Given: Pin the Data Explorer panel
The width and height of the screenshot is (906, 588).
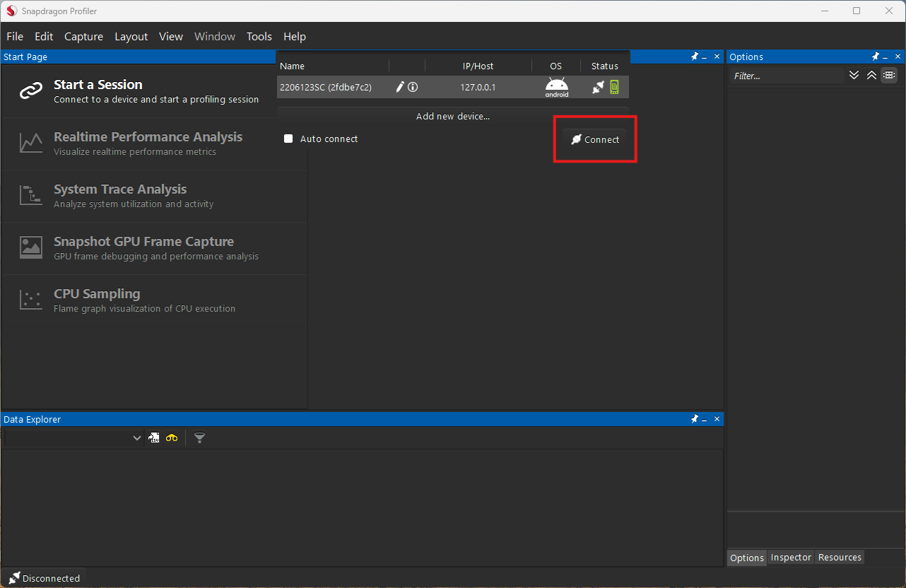Looking at the screenshot, I should [695, 419].
